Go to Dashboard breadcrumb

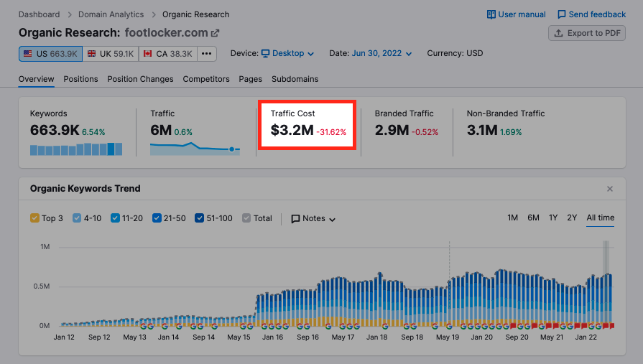[x=39, y=14]
